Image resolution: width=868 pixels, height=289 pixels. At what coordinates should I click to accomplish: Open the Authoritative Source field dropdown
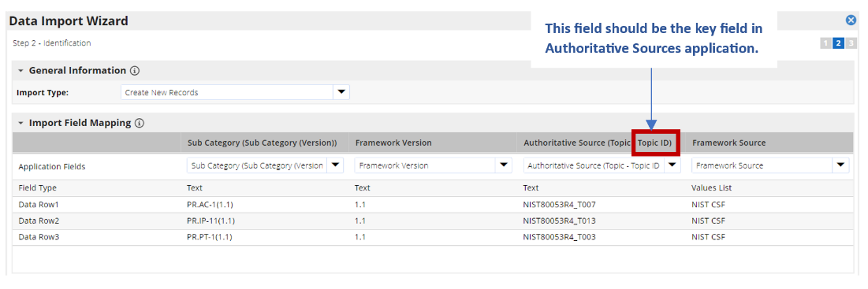tap(672, 165)
